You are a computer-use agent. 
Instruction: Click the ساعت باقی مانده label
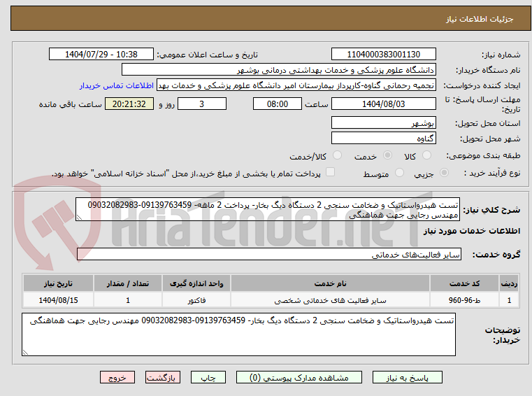tap(70, 104)
